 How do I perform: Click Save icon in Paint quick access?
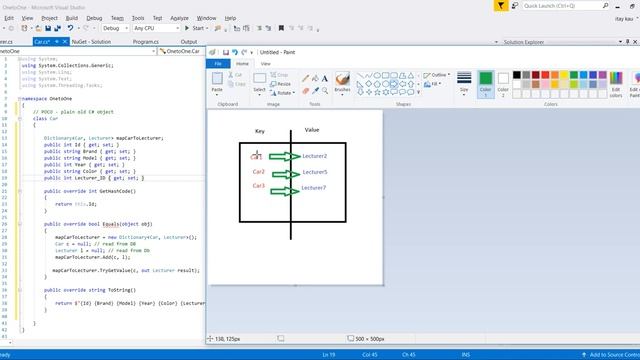(225, 52)
